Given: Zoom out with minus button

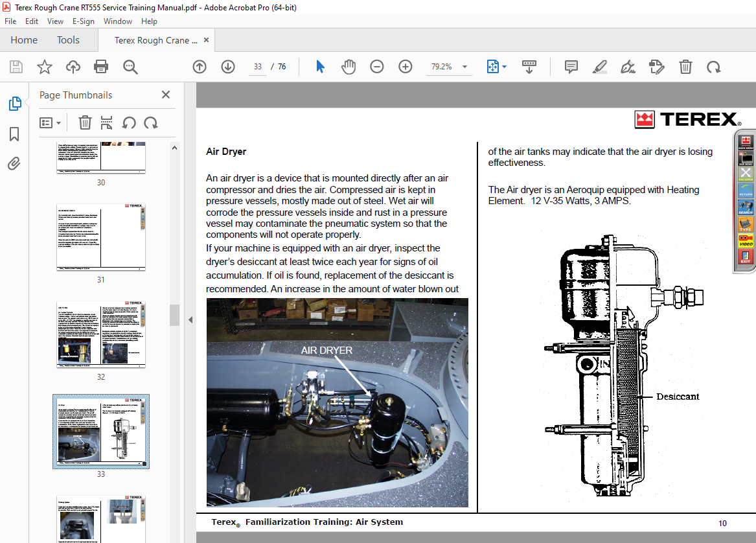Looking at the screenshot, I should coord(377,67).
